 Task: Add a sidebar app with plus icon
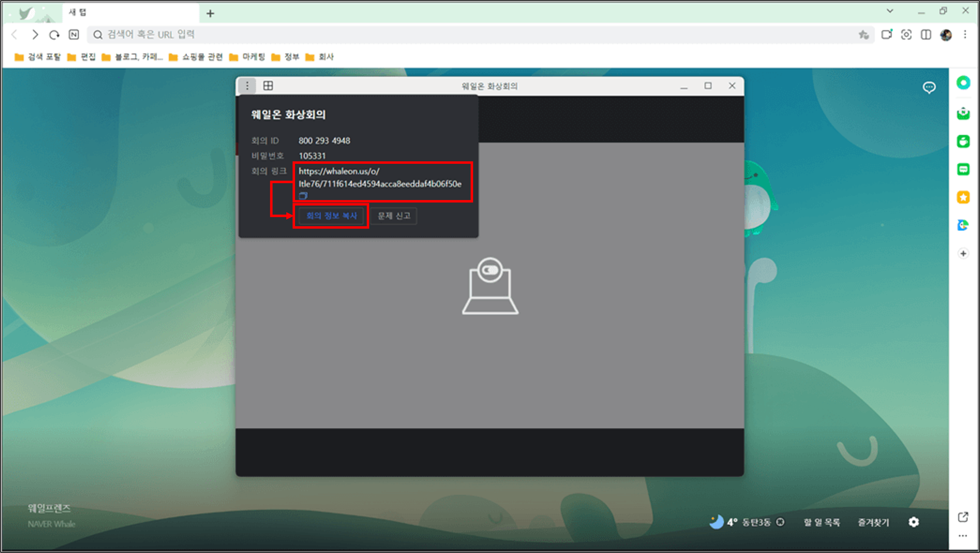tap(963, 254)
